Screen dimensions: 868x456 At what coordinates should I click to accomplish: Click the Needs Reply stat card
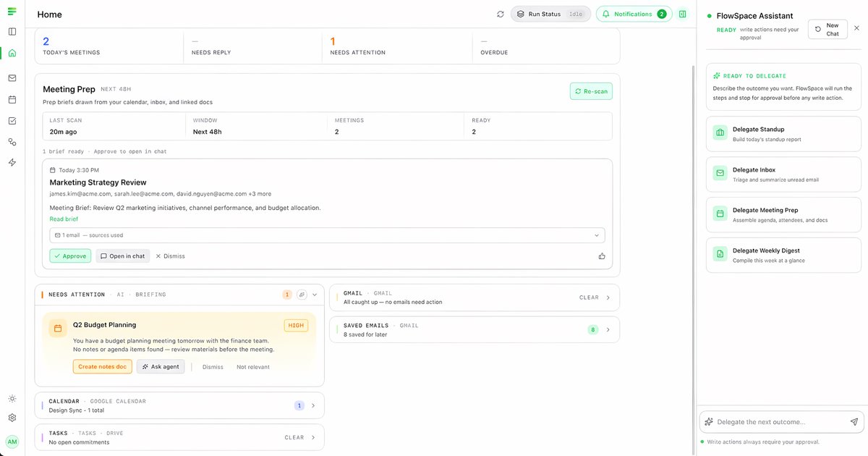[252, 46]
